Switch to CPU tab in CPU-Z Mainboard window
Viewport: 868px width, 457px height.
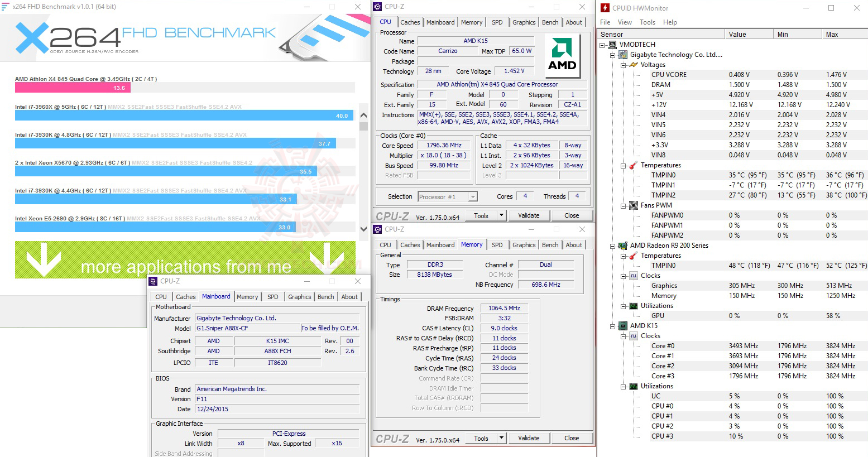(x=161, y=297)
